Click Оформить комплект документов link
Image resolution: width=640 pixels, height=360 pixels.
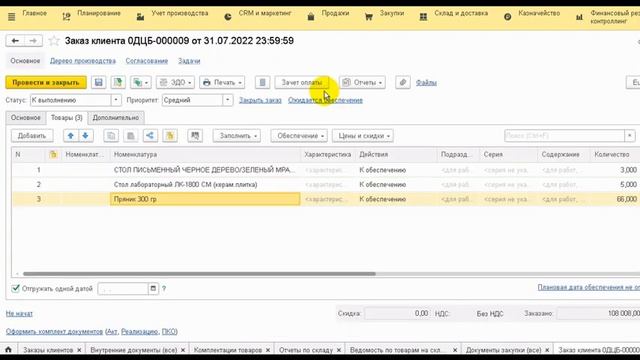(54, 331)
